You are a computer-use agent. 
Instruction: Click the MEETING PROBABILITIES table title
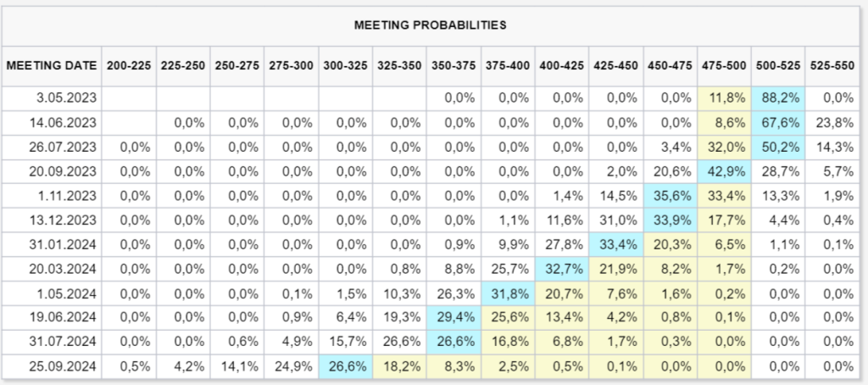click(x=430, y=25)
